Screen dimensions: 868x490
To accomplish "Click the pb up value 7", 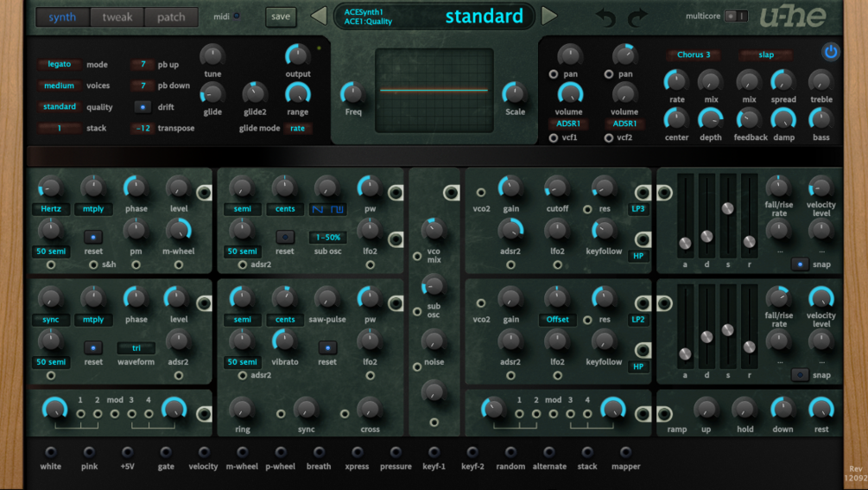I will tap(143, 64).
